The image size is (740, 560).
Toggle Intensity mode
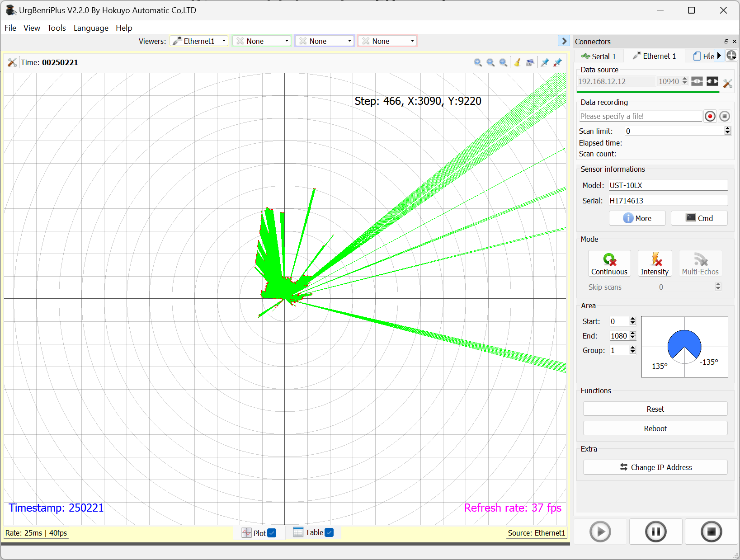[x=654, y=264]
